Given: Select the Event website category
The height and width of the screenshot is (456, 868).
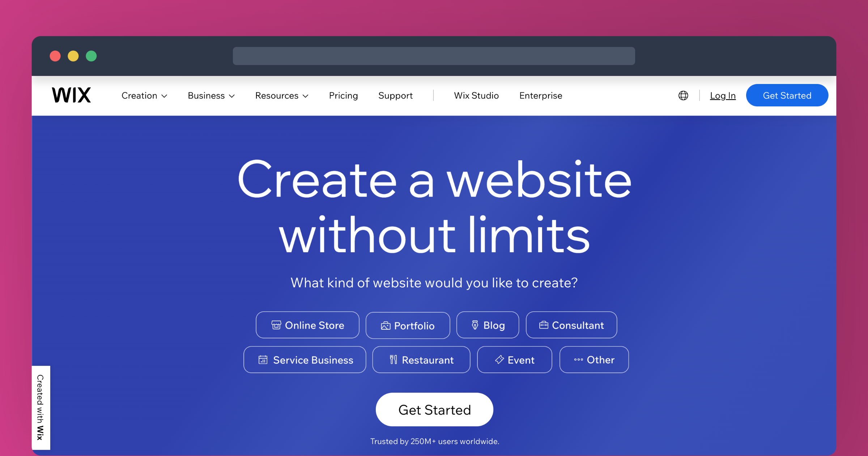Looking at the screenshot, I should [512, 360].
